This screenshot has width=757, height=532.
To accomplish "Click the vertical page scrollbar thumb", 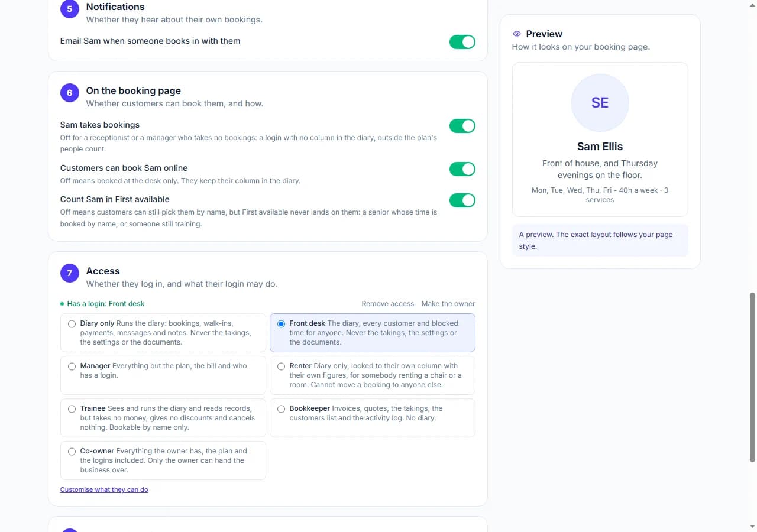I will [x=752, y=377].
